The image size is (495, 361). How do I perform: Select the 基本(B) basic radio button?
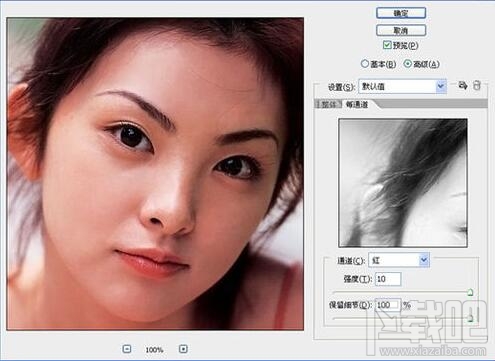pos(365,64)
